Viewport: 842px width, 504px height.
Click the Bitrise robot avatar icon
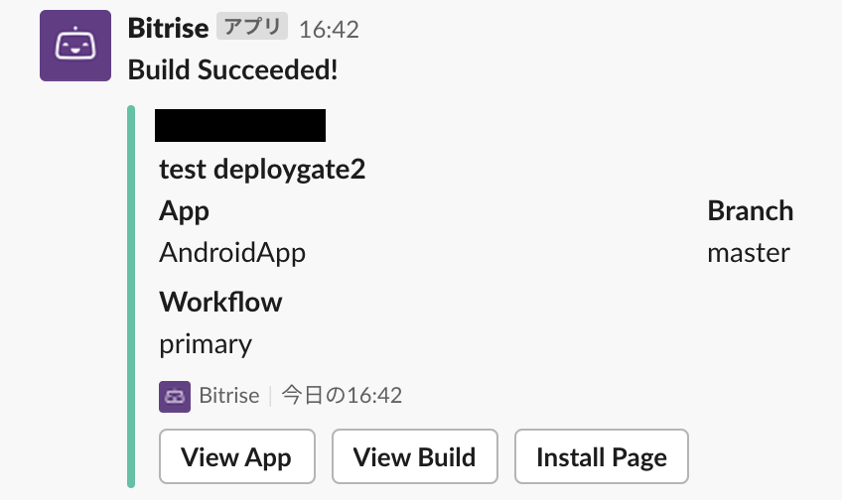click(75, 46)
